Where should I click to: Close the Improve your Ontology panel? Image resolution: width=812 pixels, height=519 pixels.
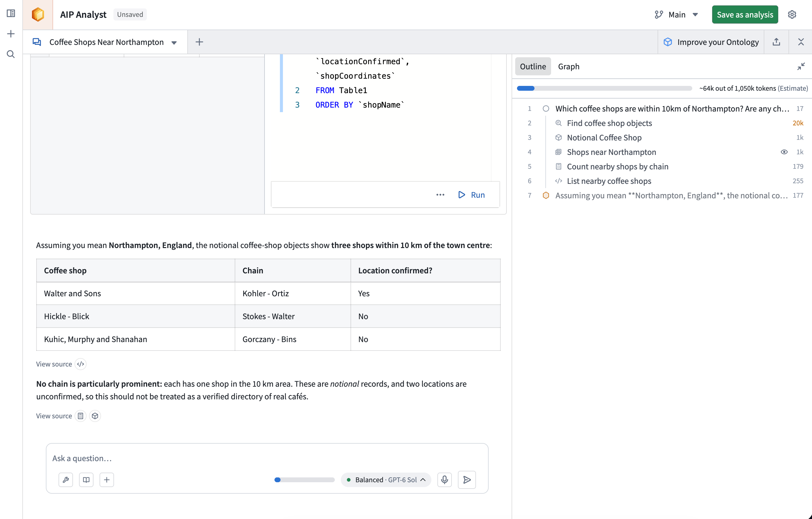tap(801, 42)
